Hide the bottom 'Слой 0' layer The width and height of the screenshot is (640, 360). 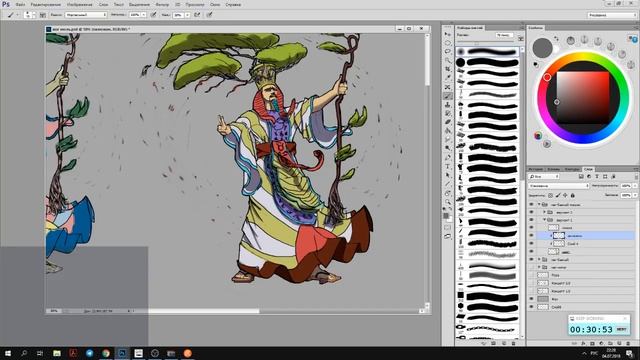(531, 307)
